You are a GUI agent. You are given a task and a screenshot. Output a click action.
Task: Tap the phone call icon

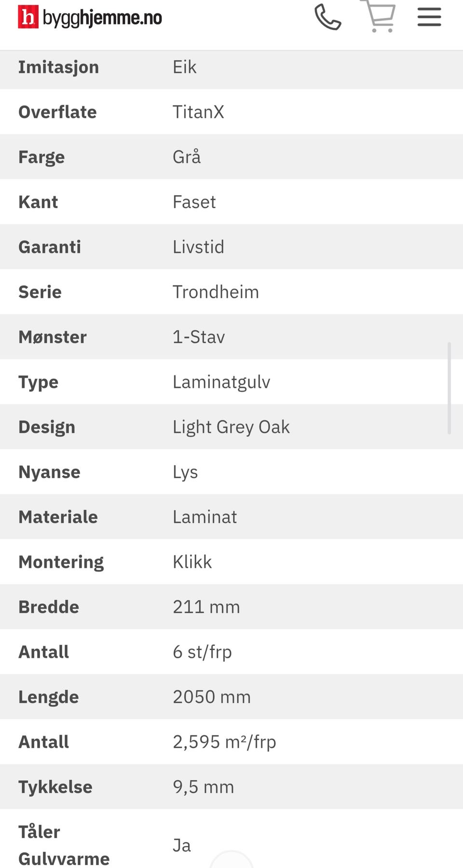coord(328,17)
